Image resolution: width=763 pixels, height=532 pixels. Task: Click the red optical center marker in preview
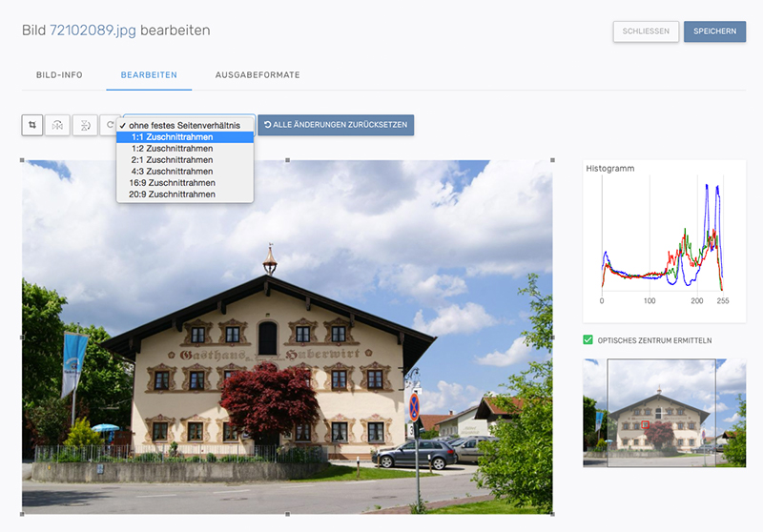[645, 424]
